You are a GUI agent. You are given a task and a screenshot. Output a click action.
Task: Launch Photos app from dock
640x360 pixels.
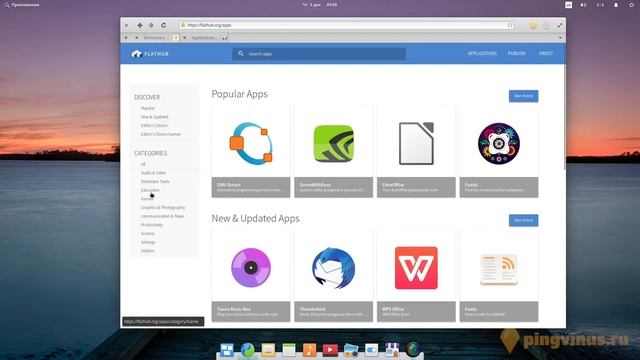pos(351,350)
